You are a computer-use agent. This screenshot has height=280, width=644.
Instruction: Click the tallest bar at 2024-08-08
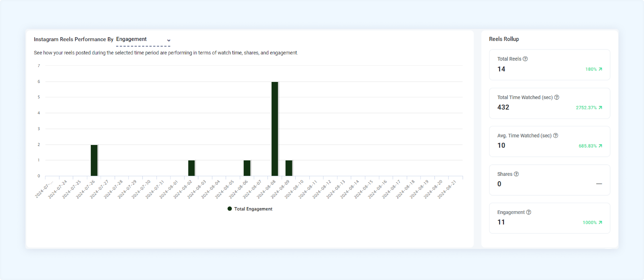[275, 129]
